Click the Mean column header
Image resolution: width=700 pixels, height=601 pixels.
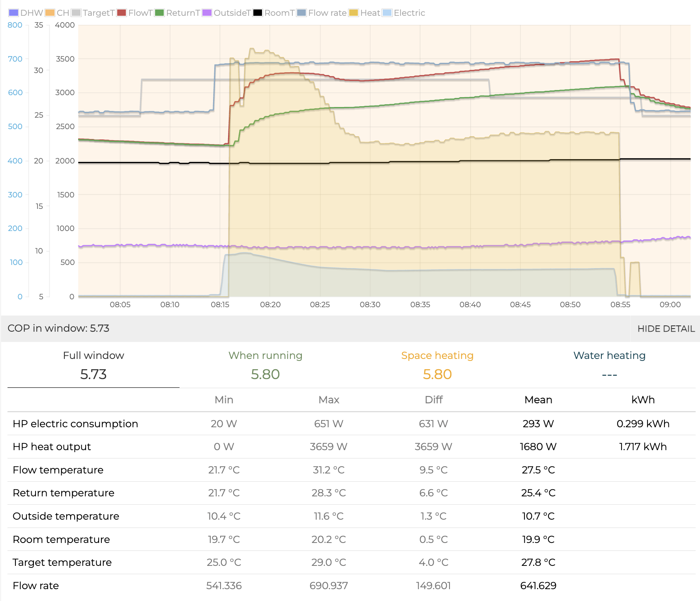tap(538, 400)
